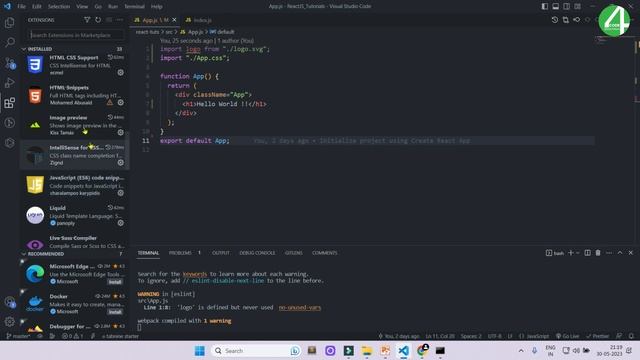Open settings gear for HTML CSS Support
This screenshot has height=360, width=640.
[x=121, y=72]
